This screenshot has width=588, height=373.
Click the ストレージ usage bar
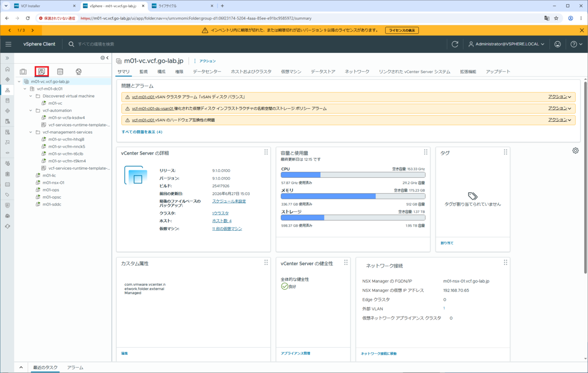tap(353, 217)
